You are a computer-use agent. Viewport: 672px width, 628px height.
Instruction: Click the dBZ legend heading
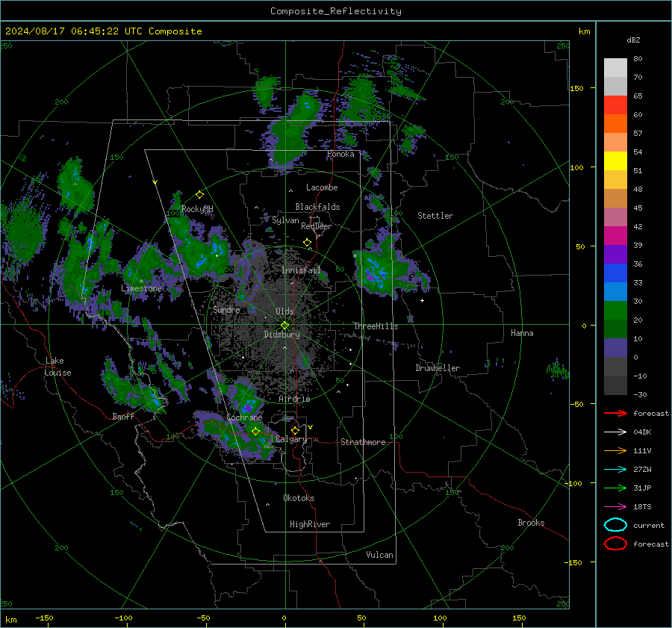[x=633, y=40]
